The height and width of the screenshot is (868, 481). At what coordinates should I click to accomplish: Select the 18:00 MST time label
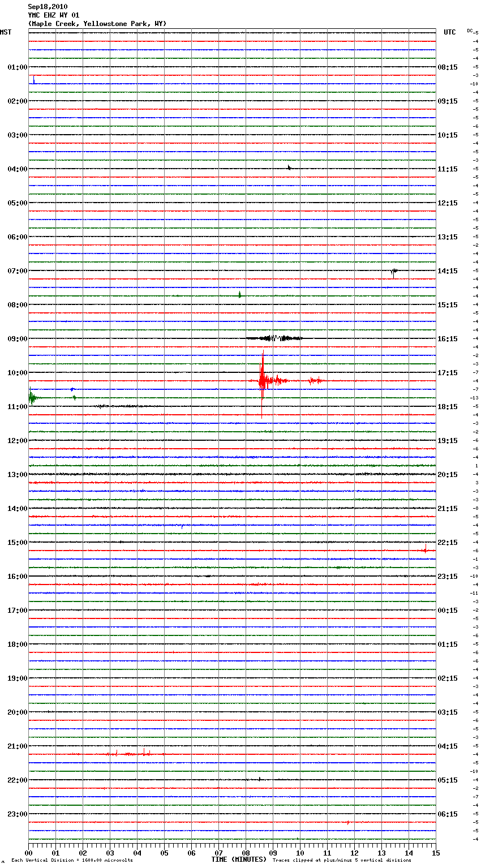18,644
